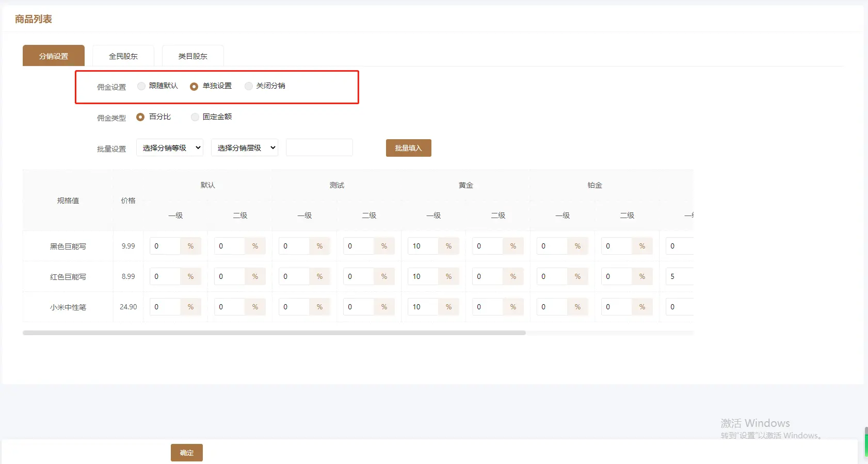Edit 黑色巨能写 默认 一级 commission field

(165, 246)
